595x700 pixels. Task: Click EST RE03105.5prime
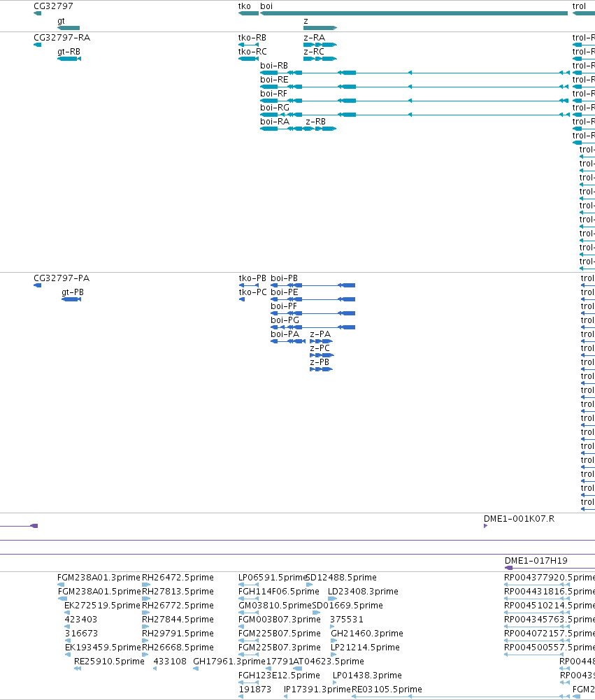point(461,697)
